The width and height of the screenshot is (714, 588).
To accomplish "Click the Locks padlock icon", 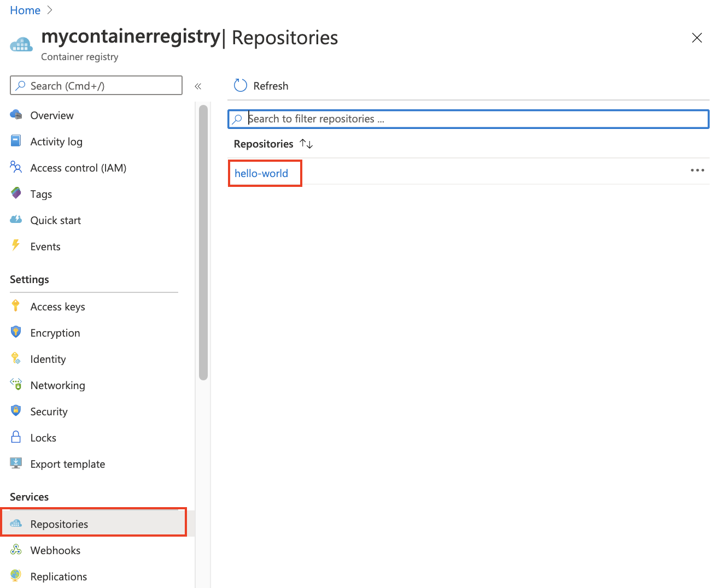I will tap(16, 437).
